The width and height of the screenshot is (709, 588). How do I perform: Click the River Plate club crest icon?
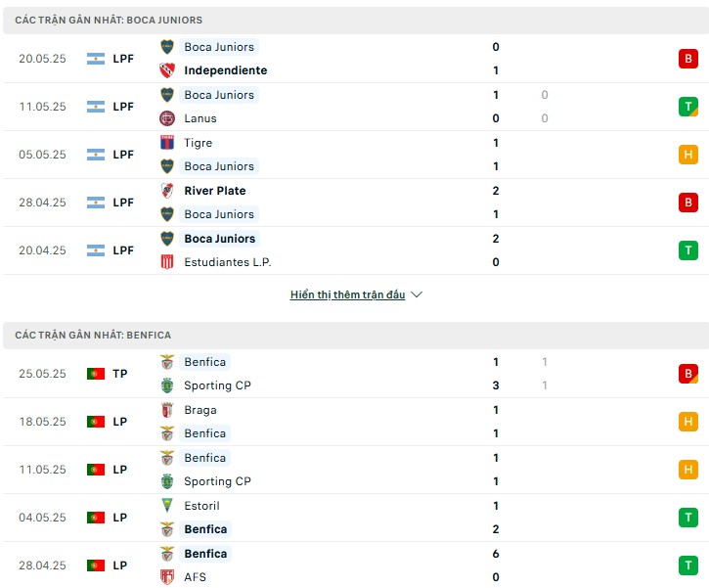pos(167,191)
